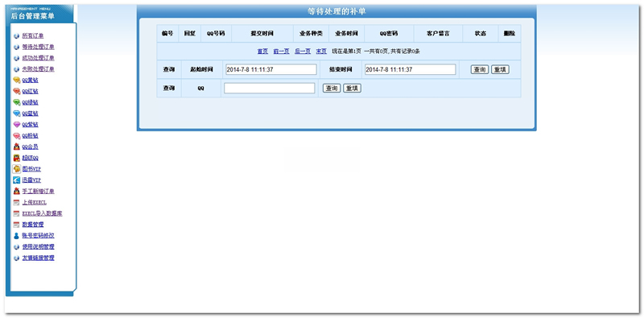Click the calendar icon beside 数据管理
The image size is (644, 318).
[16, 225]
